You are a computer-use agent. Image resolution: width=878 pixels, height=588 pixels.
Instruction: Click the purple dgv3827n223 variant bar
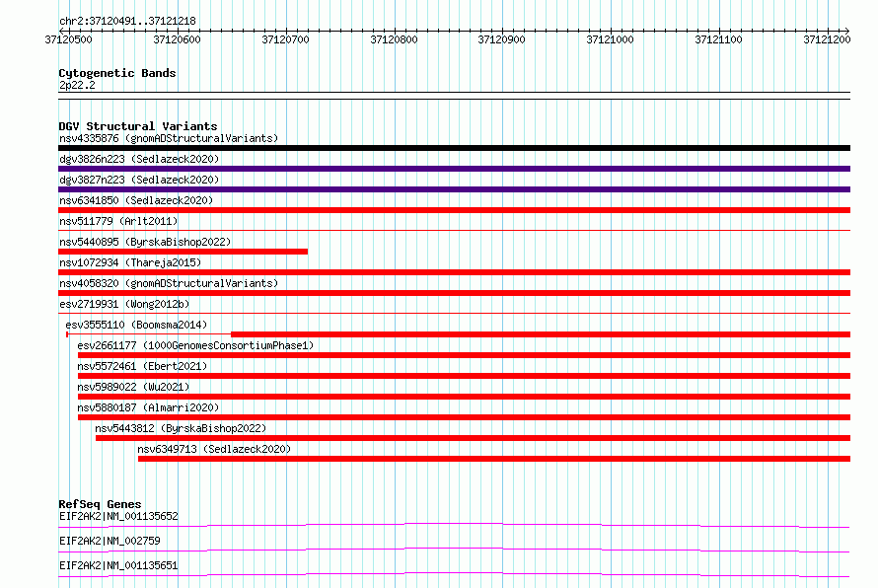click(x=454, y=189)
